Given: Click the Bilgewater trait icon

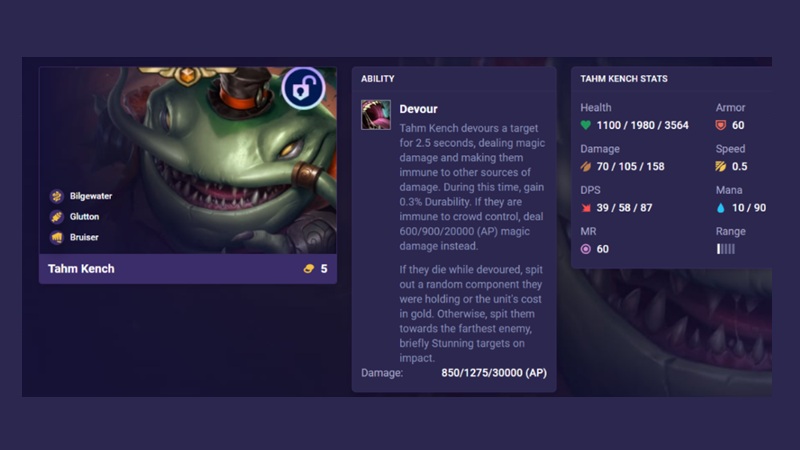Looking at the screenshot, I should click(x=57, y=196).
